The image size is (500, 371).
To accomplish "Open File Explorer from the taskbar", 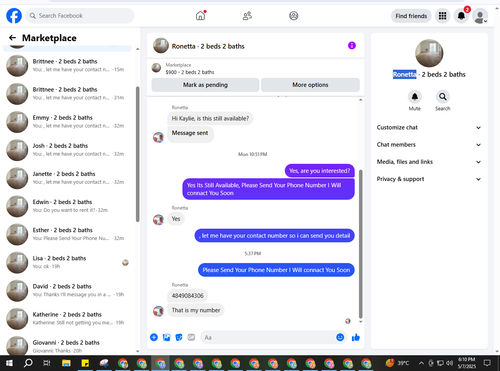I will [x=66, y=363].
